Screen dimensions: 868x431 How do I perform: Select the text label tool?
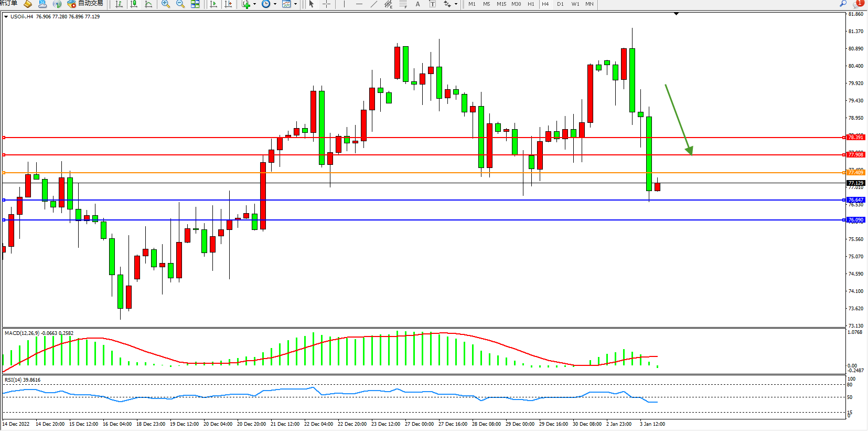[x=432, y=4]
